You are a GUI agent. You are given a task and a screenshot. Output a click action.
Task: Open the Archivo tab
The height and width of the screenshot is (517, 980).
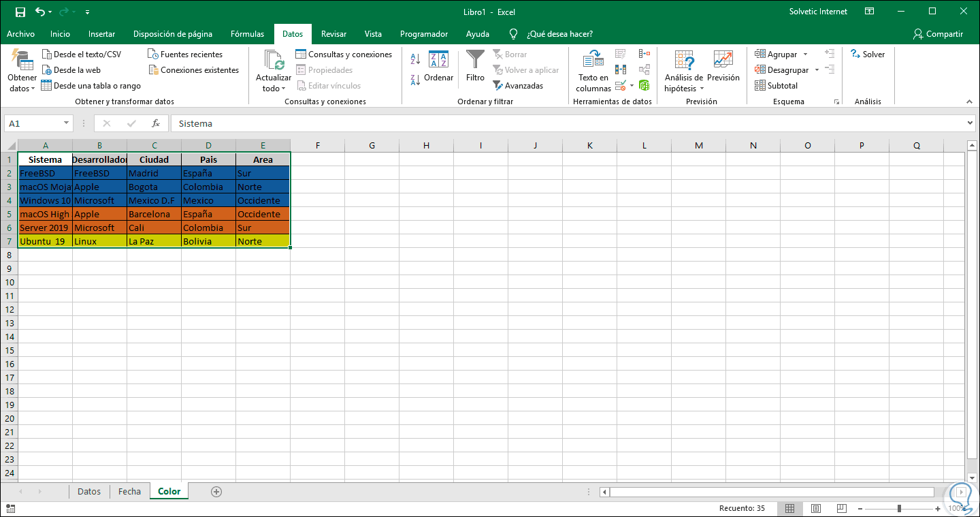point(20,34)
